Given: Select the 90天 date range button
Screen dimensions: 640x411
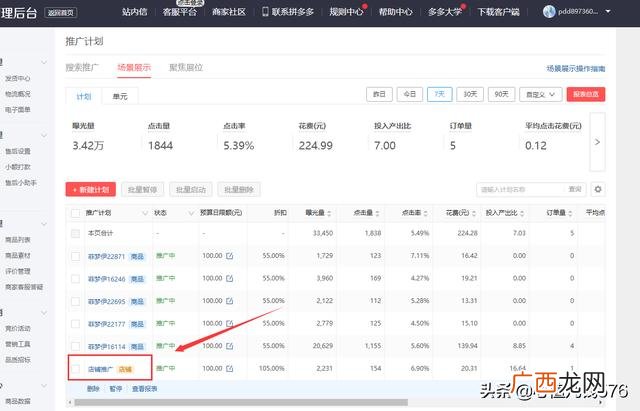Looking at the screenshot, I should 501,94.
